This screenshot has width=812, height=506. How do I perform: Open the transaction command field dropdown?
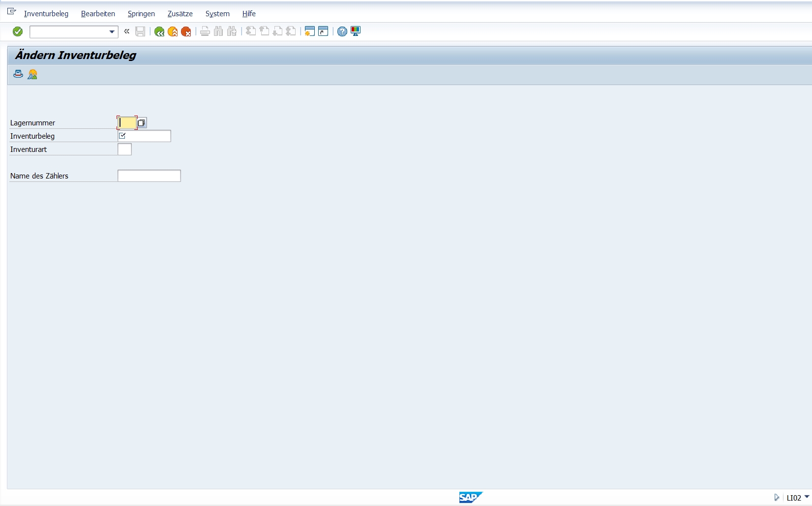(112, 32)
